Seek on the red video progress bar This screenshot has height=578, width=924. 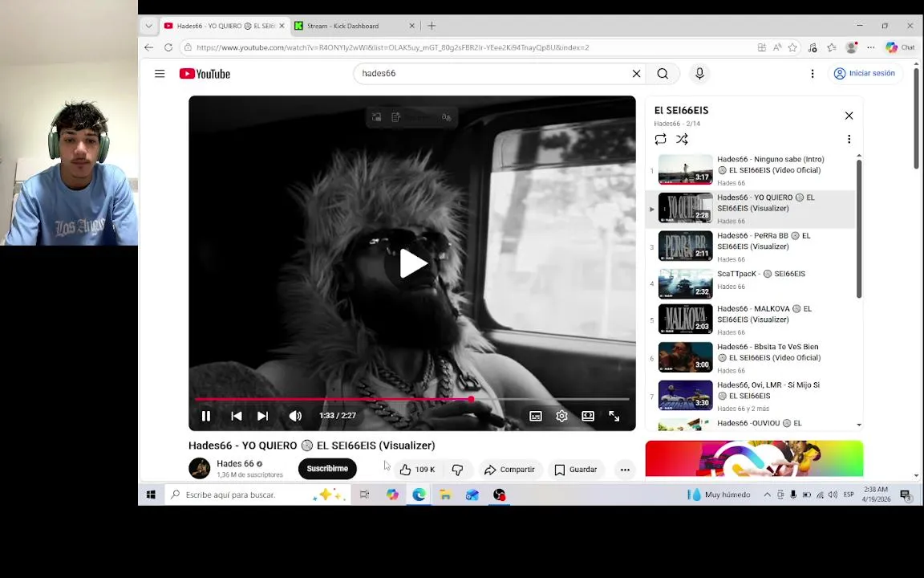coord(412,399)
